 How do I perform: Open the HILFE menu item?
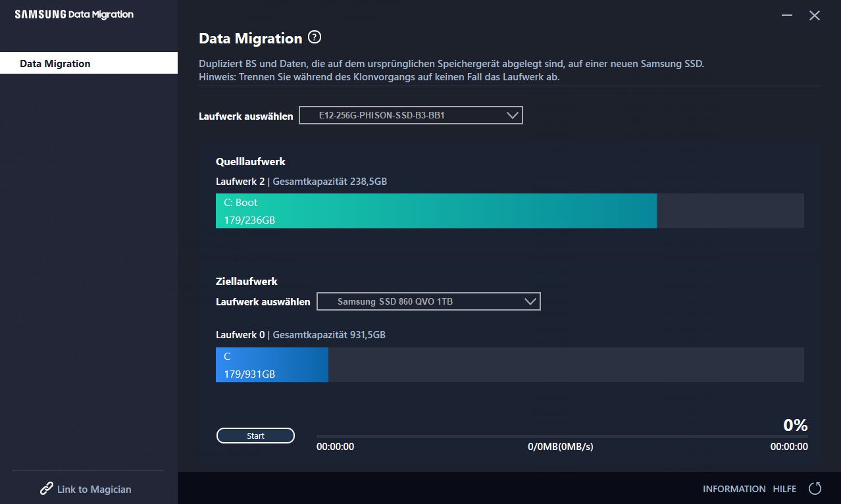coord(784,489)
